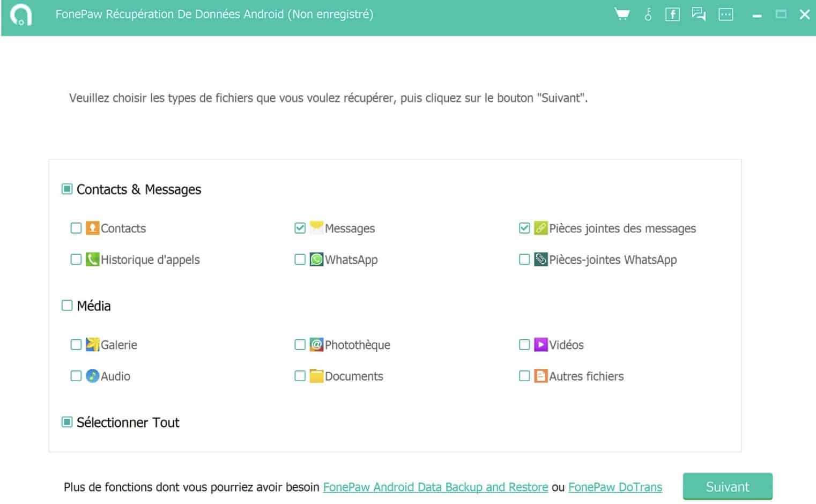Enable the Autres fichiers checkbox
Viewport: 816px width, 504px height.
coord(524,376)
